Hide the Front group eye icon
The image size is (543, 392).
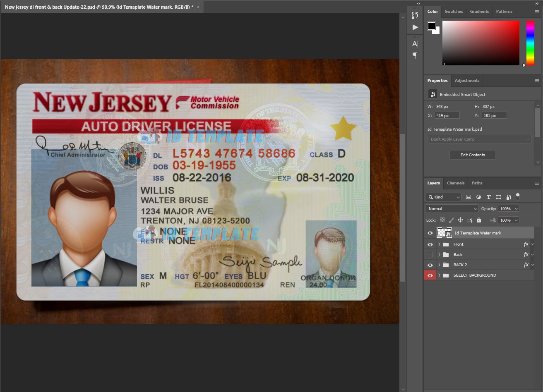click(430, 244)
